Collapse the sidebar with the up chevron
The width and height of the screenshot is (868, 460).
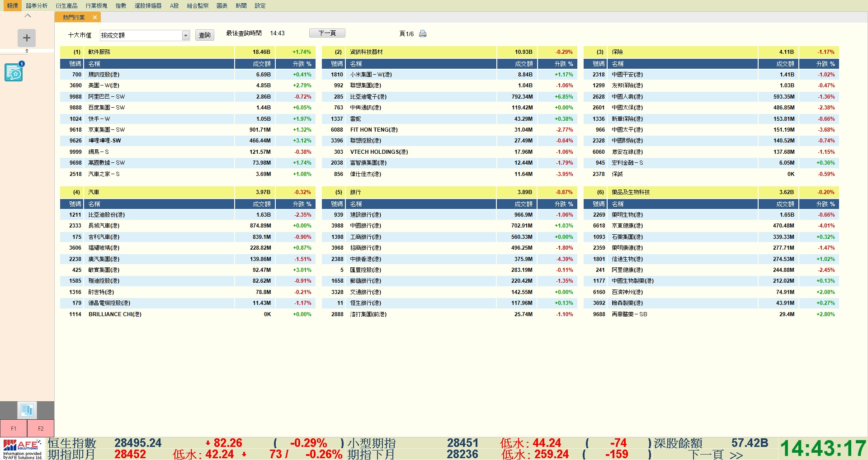[28, 16]
